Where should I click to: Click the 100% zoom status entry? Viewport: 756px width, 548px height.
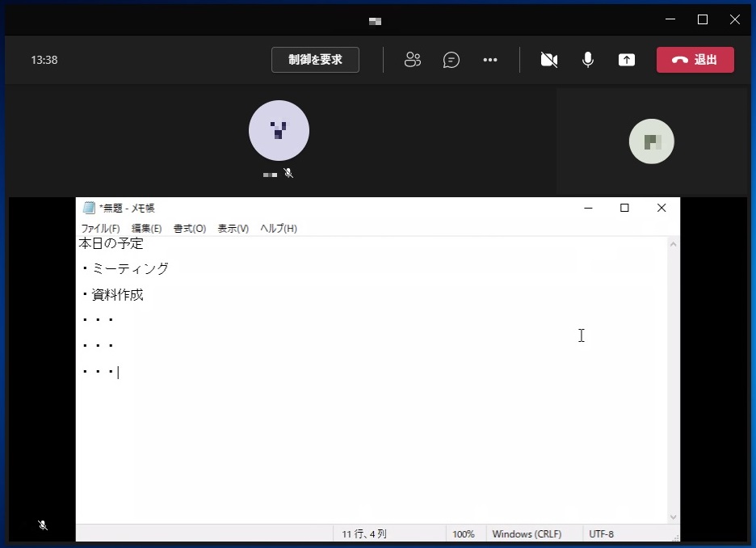[464, 534]
